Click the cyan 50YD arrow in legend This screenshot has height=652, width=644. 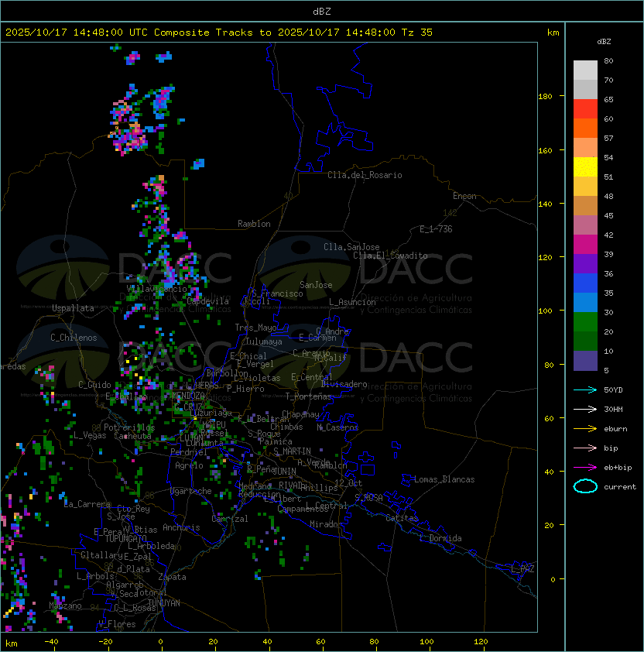point(585,389)
